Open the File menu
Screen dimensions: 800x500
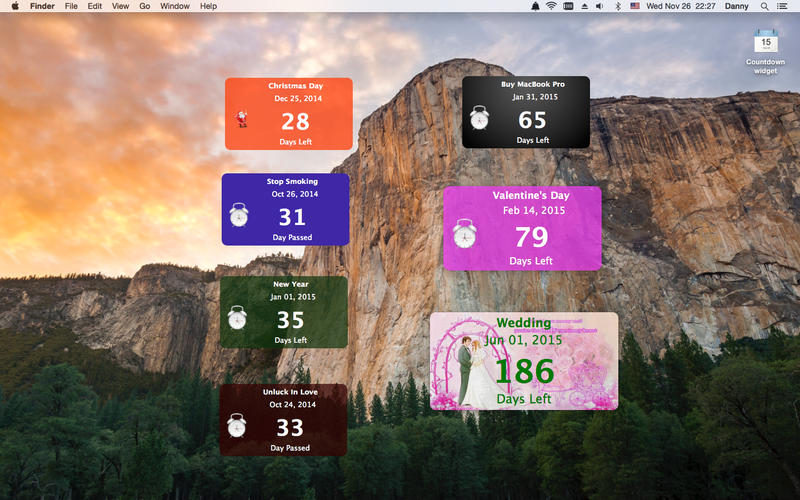71,6
